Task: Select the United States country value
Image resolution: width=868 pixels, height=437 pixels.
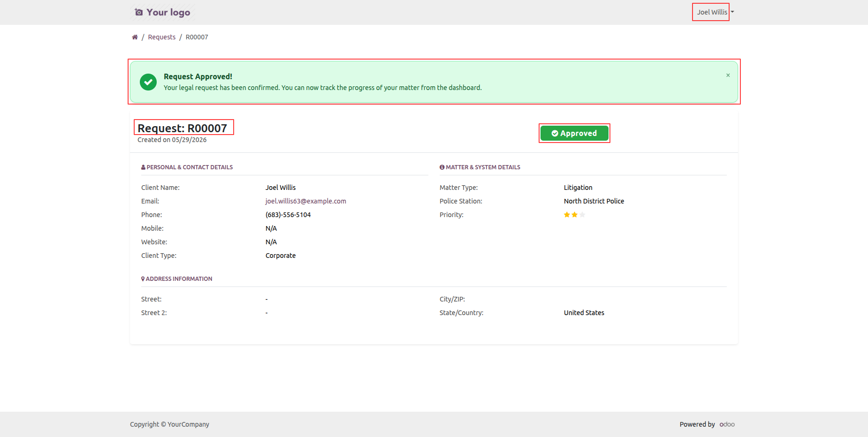Action: (584, 313)
